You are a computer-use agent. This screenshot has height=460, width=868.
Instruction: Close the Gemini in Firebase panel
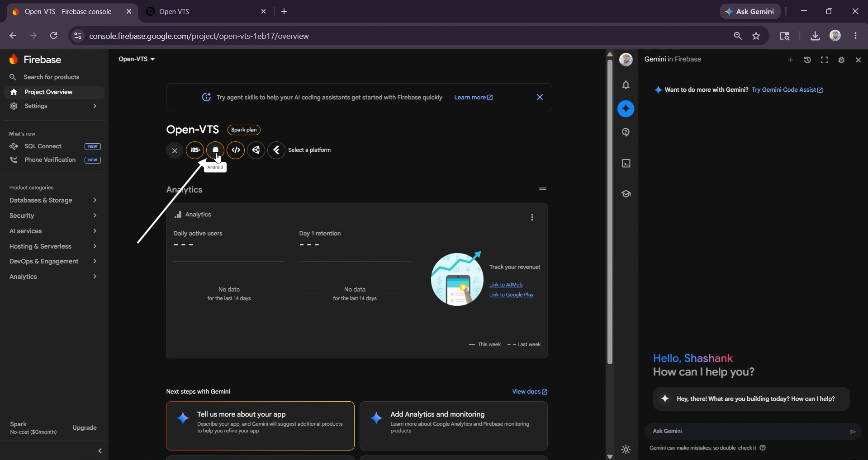tap(859, 60)
